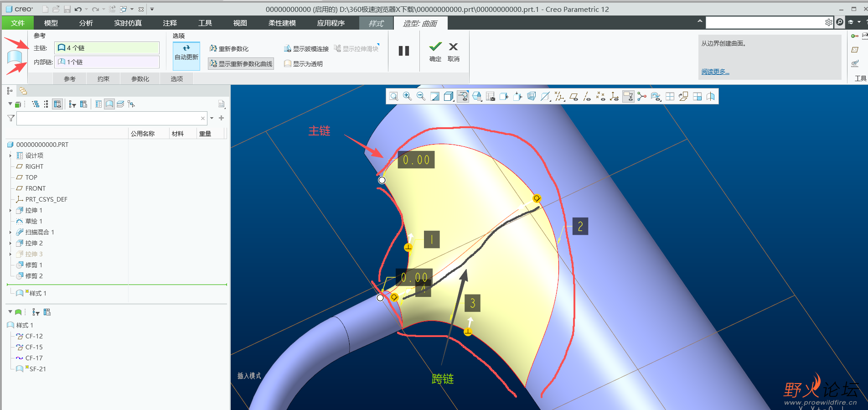
Task: Collapse the ribbon with the chevron arrow
Action: coord(700,21)
